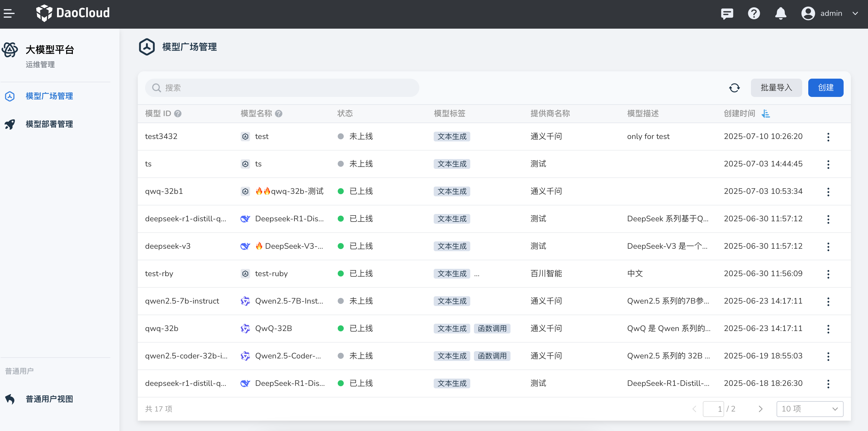
Task: Click the batch import button
Action: pyautogui.click(x=776, y=88)
